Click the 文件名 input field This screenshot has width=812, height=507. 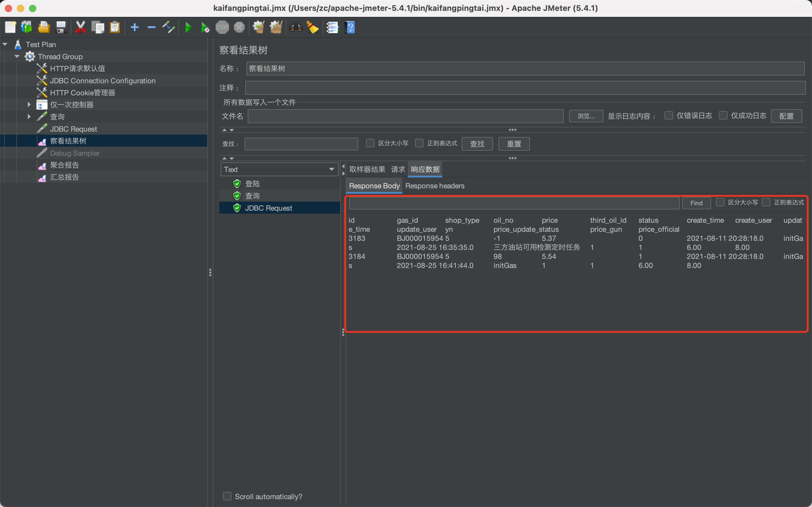click(405, 116)
